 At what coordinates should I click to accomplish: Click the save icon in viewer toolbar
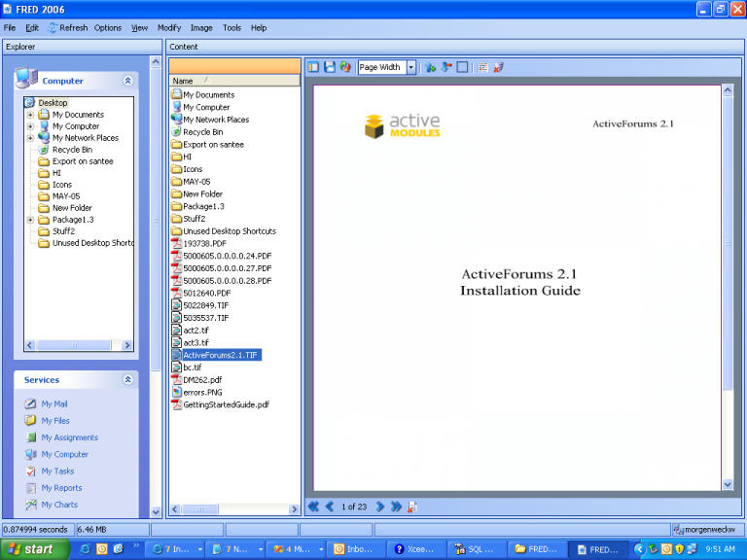[330, 67]
